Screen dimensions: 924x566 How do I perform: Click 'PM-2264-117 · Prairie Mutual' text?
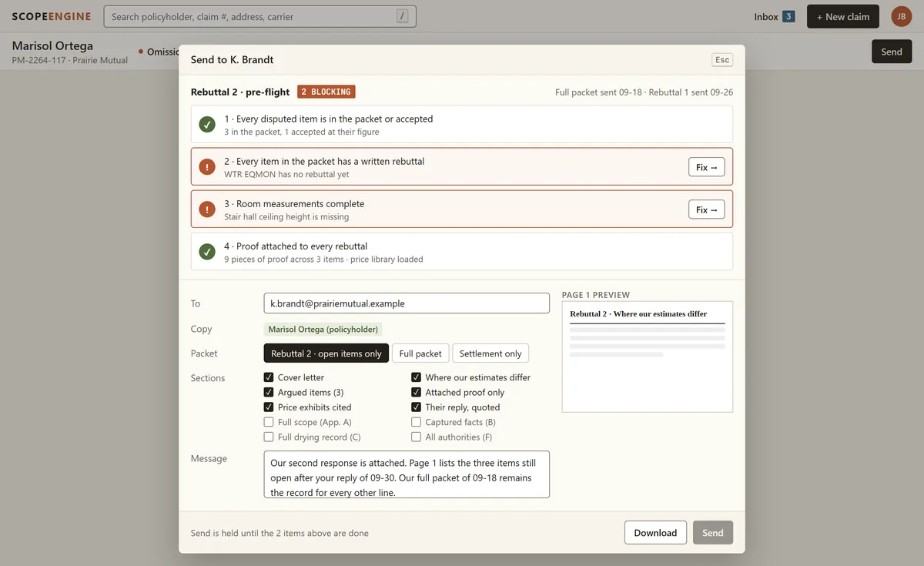coord(69,60)
